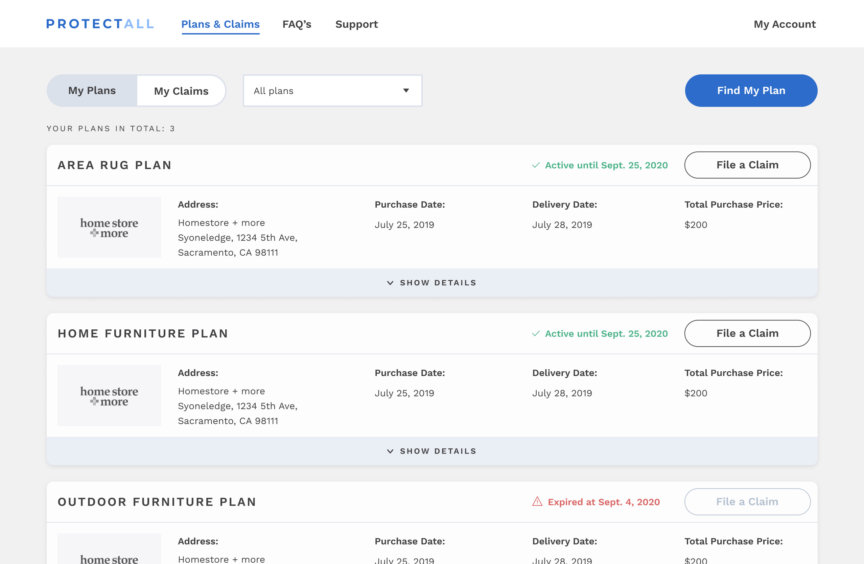Click 'YOUR PLANS IN TOTAL: 3' text
Screen dimensions: 864x564
111,128
